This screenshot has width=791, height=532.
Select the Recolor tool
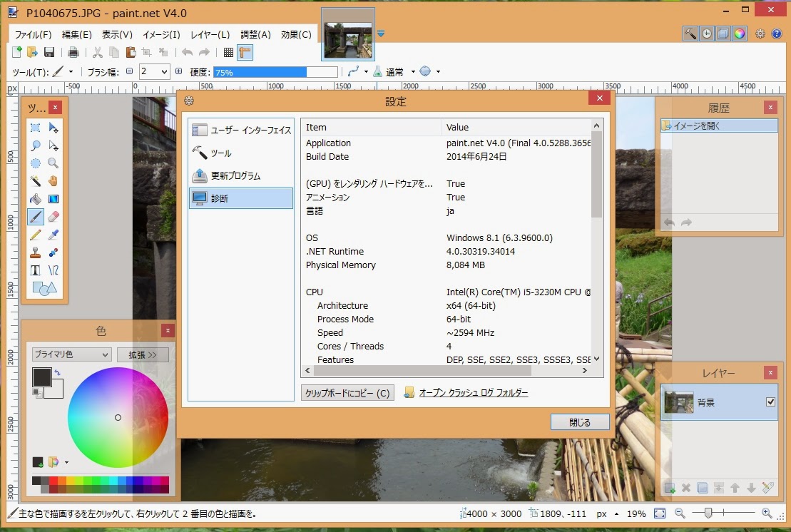53,252
